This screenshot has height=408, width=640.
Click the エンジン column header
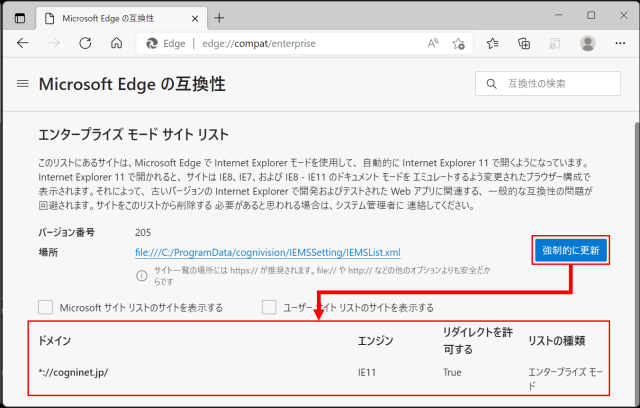tap(376, 341)
